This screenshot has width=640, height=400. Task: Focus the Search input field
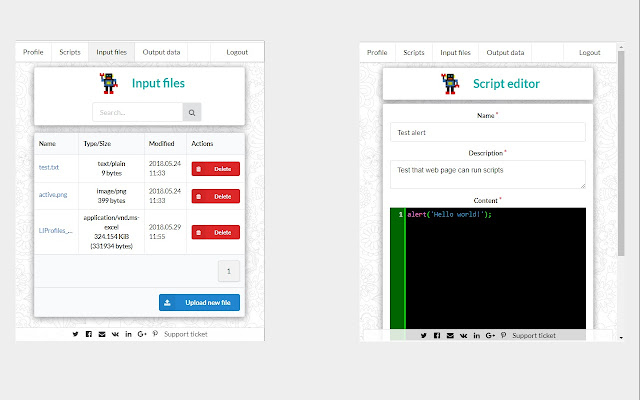pyautogui.click(x=138, y=112)
